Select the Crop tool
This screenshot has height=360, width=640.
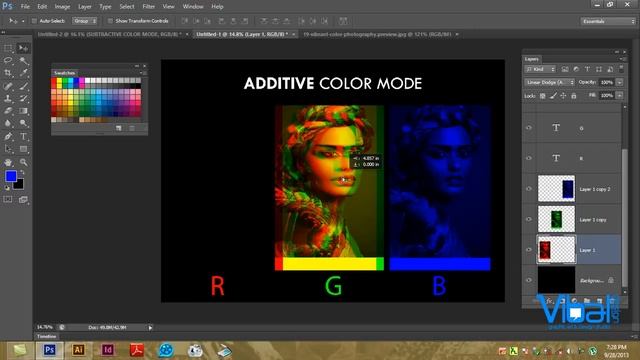pos(8,73)
